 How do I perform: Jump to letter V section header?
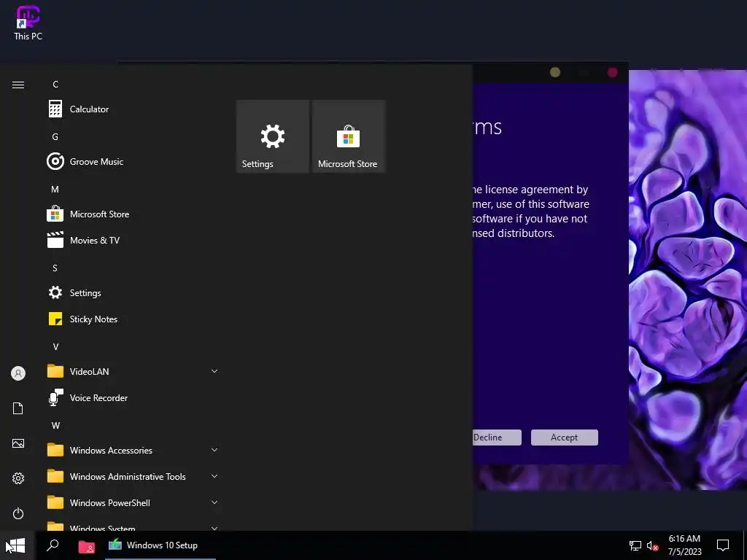click(55, 346)
